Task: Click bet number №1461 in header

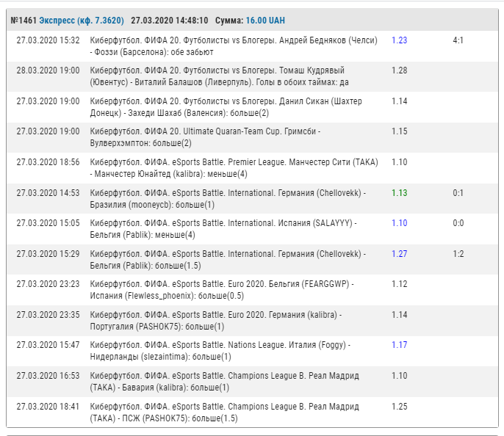Action: 24,21
